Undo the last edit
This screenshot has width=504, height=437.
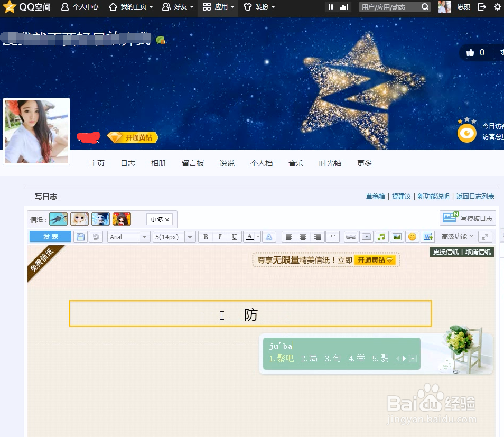[95, 237]
